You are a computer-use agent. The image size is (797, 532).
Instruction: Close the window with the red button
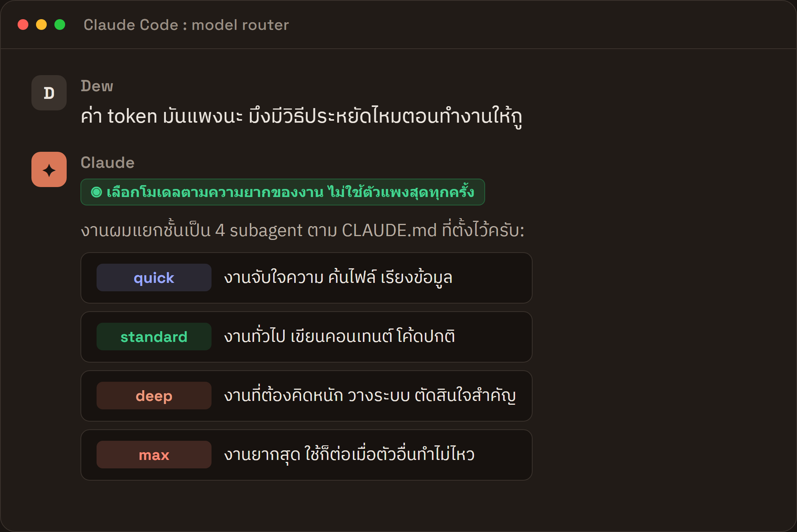click(23, 25)
